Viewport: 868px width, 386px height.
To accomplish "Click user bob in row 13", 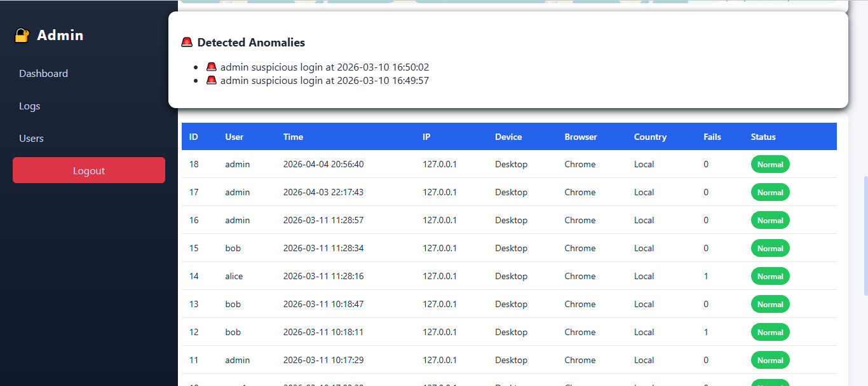I will click(x=233, y=304).
